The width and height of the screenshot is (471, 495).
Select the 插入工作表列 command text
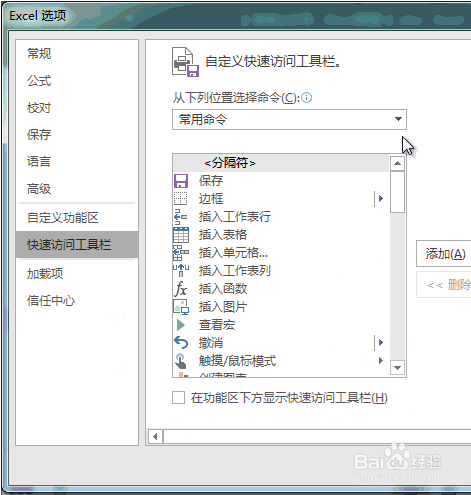235,271
